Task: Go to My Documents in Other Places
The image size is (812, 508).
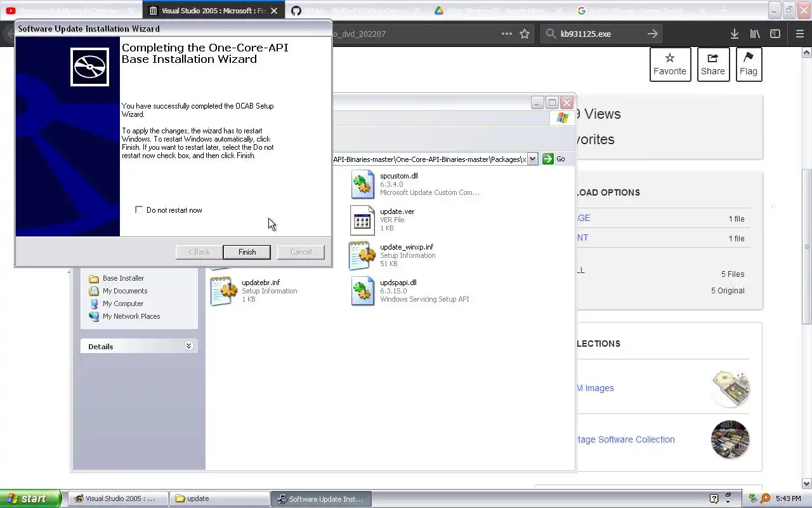Action: click(125, 291)
